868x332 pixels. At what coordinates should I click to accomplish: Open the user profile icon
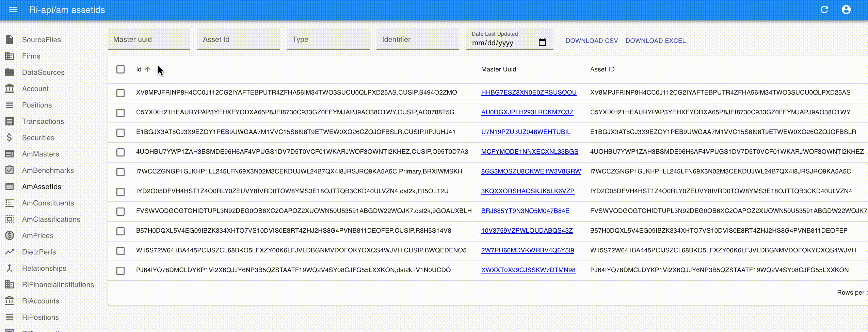[846, 10]
